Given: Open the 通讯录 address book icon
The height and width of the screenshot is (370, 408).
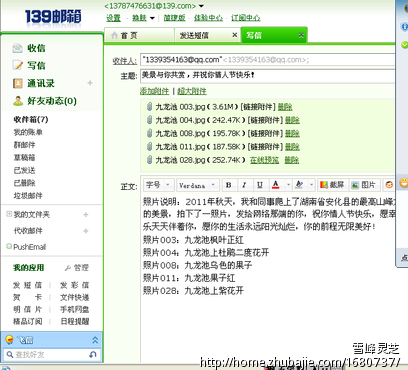Looking at the screenshot, I should pos(17,83).
